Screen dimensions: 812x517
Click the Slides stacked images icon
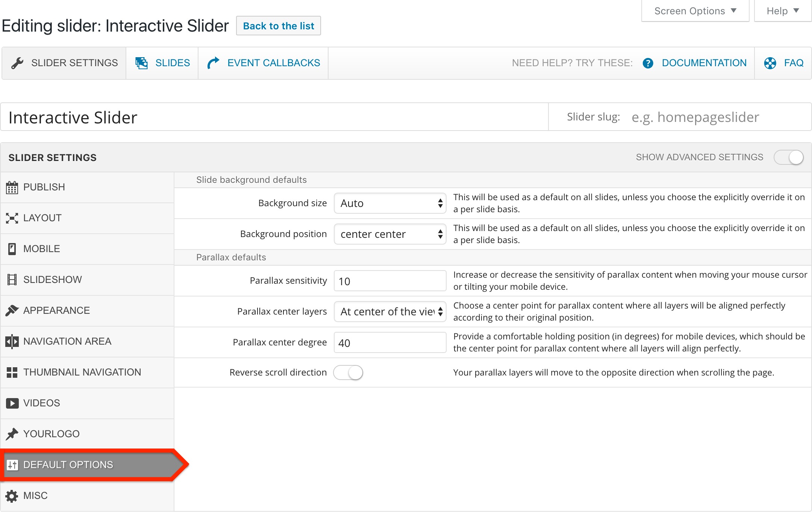point(141,63)
